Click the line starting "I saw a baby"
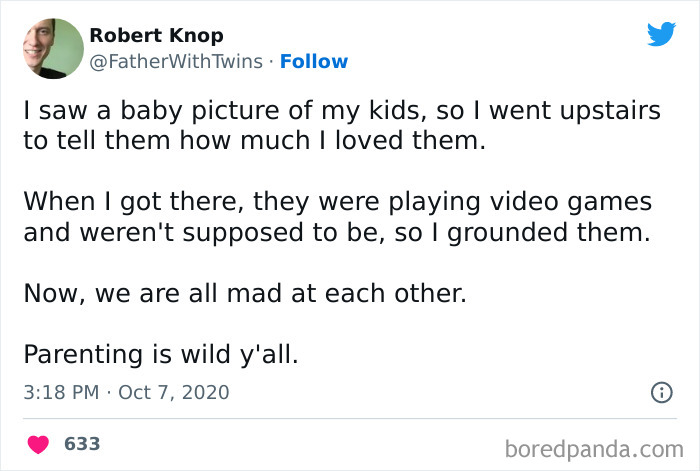 pos(341,112)
